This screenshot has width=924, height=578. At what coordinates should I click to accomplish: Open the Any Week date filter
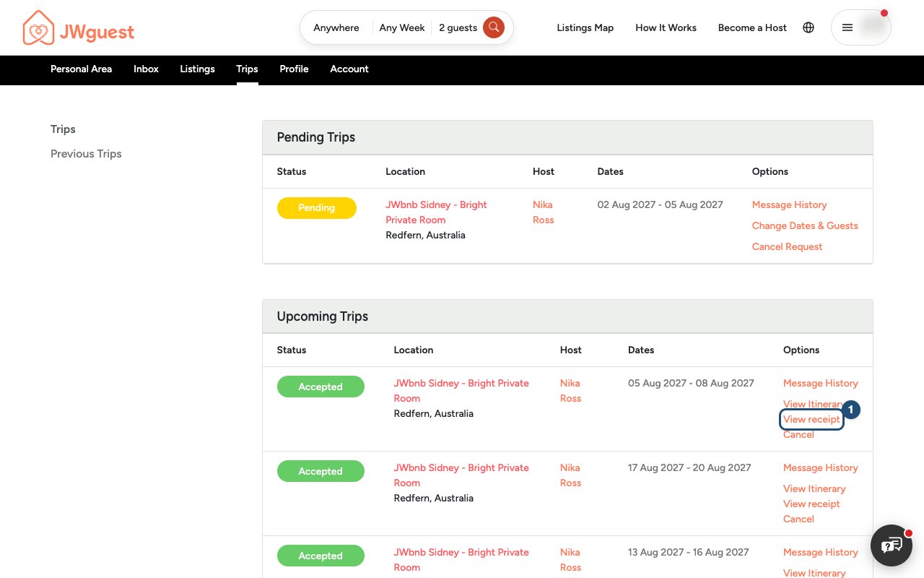[402, 27]
